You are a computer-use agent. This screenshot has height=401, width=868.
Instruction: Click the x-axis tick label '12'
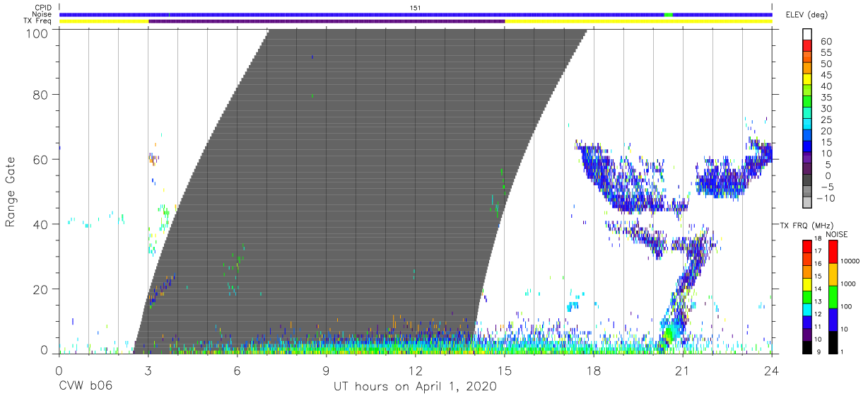416,370
